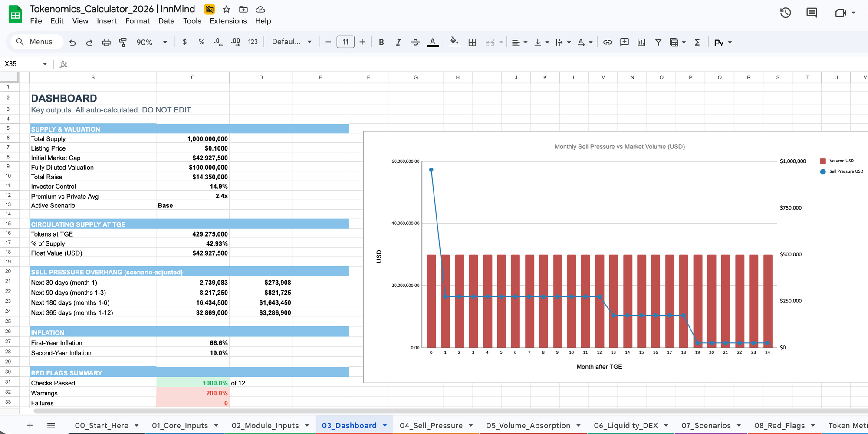The width and height of the screenshot is (868, 434).
Task: Add a new sheet with plus button
Action: 30,425
